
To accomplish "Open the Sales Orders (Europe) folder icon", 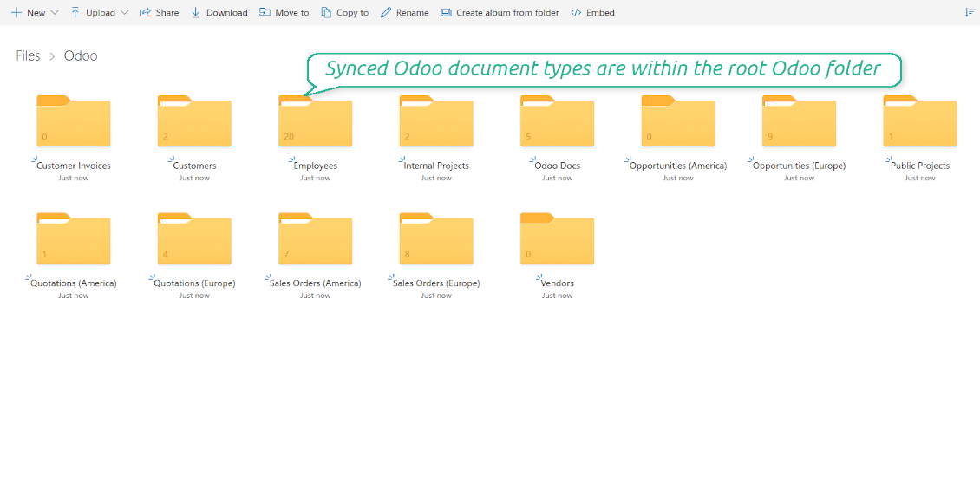I will point(436,238).
